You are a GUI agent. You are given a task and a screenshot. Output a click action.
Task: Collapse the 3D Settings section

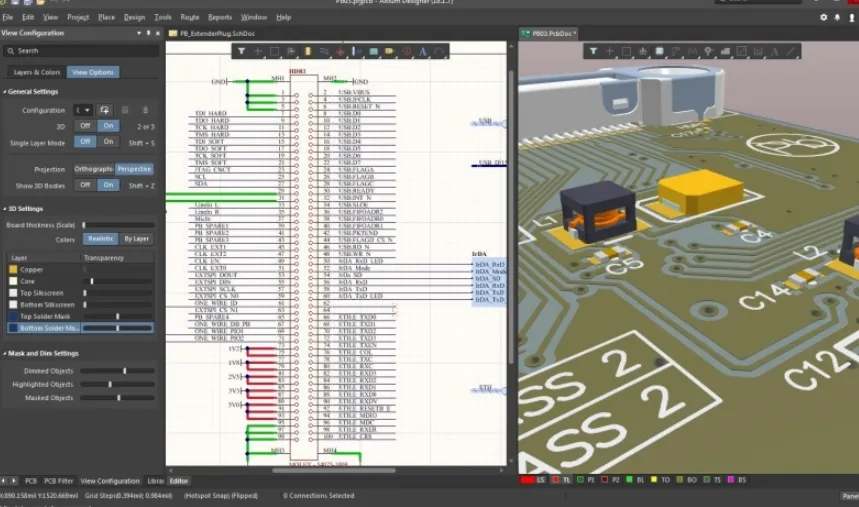click(5, 209)
